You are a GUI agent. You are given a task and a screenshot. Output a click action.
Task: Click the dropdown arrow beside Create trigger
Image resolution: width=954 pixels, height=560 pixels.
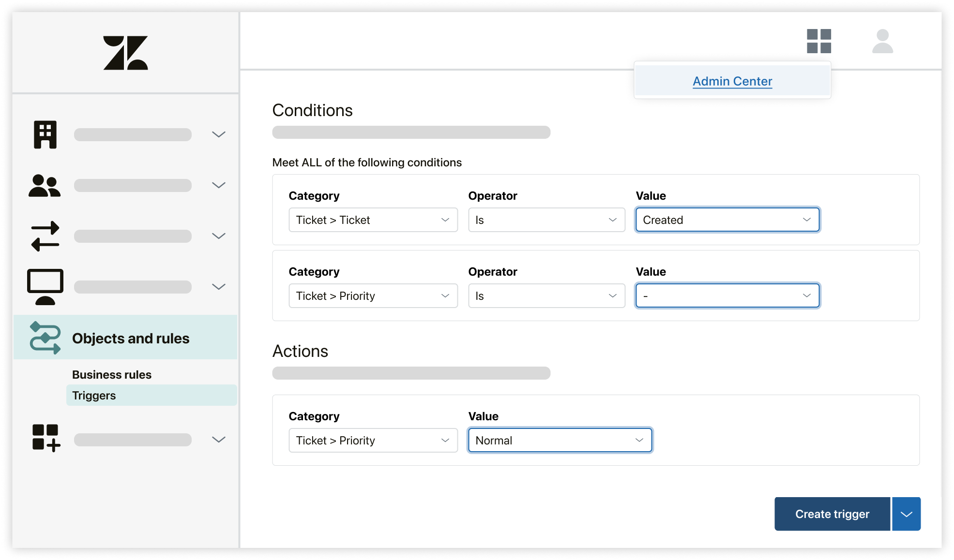click(908, 513)
